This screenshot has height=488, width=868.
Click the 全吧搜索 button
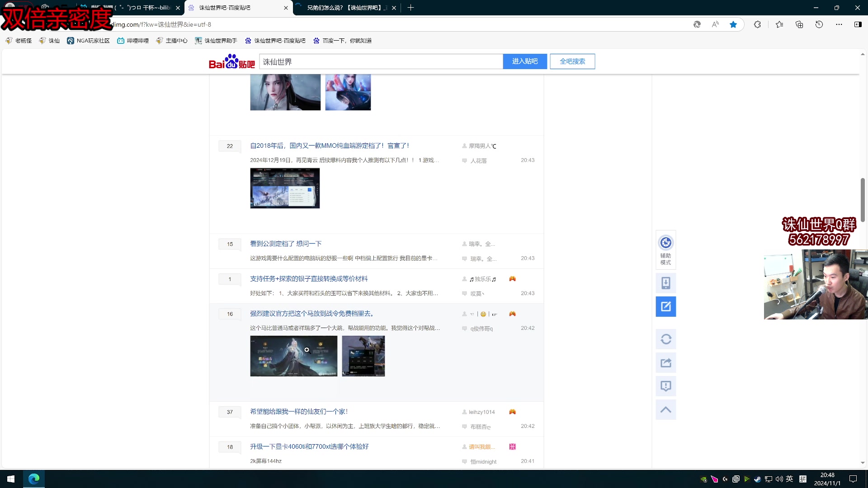click(x=572, y=61)
